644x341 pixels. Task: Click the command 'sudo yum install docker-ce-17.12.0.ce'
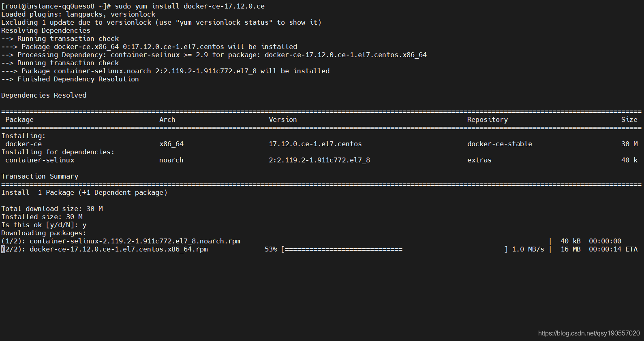190,6
